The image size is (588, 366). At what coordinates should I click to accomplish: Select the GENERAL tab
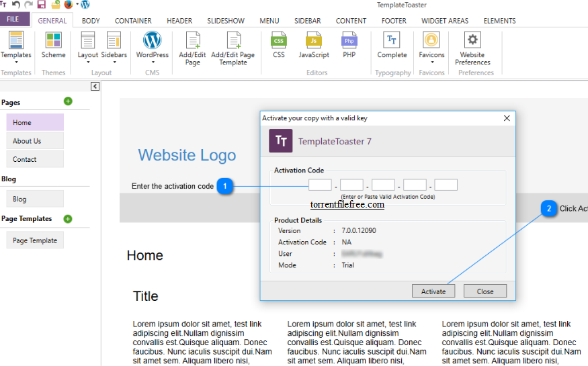[52, 21]
